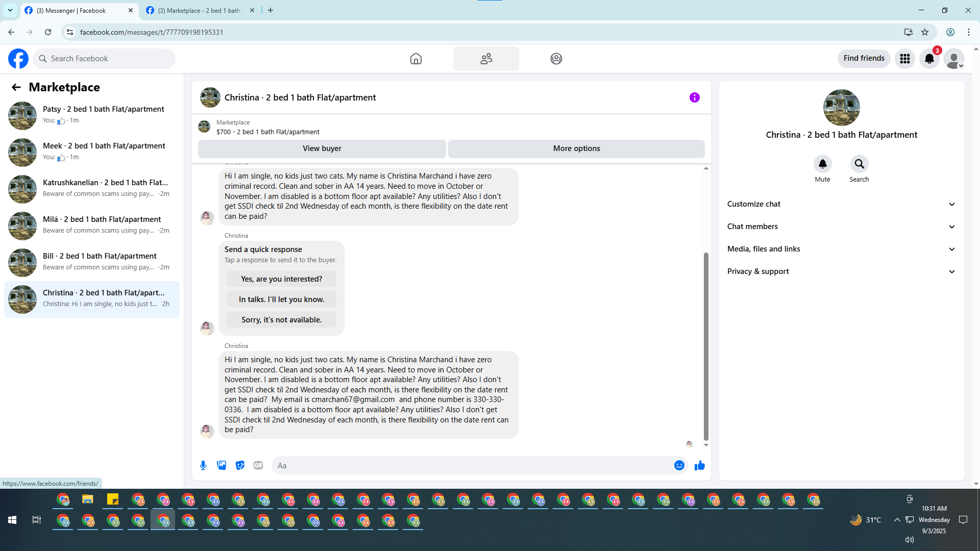Send a thumbs-up like
980x551 pixels.
pyautogui.click(x=700, y=465)
